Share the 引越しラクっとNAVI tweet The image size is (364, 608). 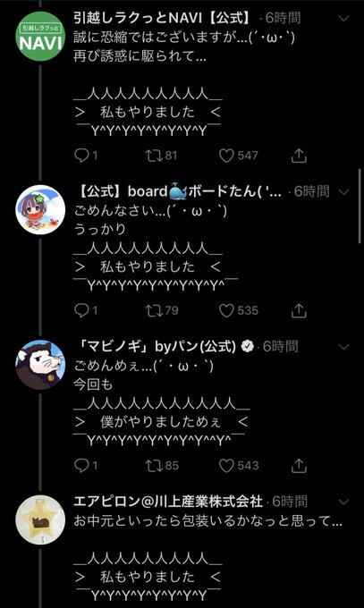299,156
